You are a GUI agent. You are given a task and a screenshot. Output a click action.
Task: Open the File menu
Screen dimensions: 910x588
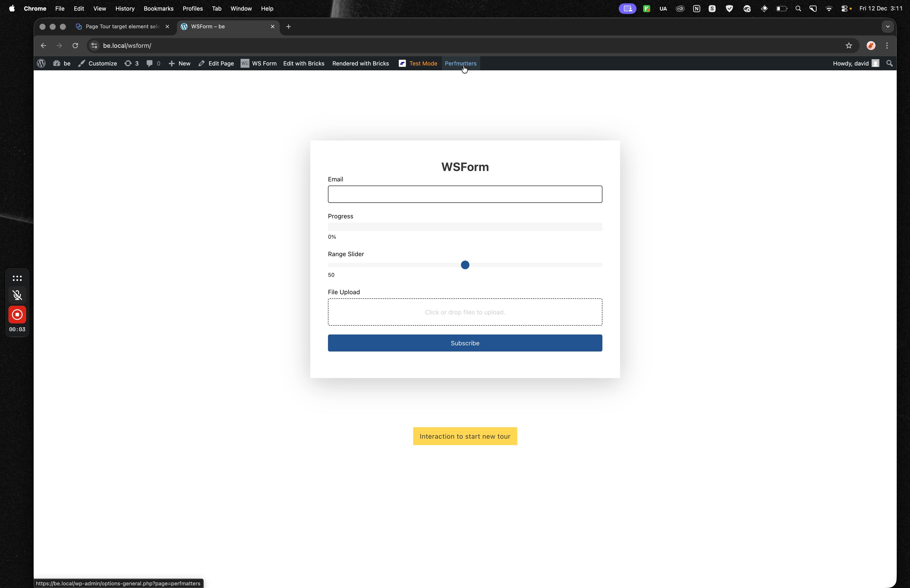tap(60, 8)
